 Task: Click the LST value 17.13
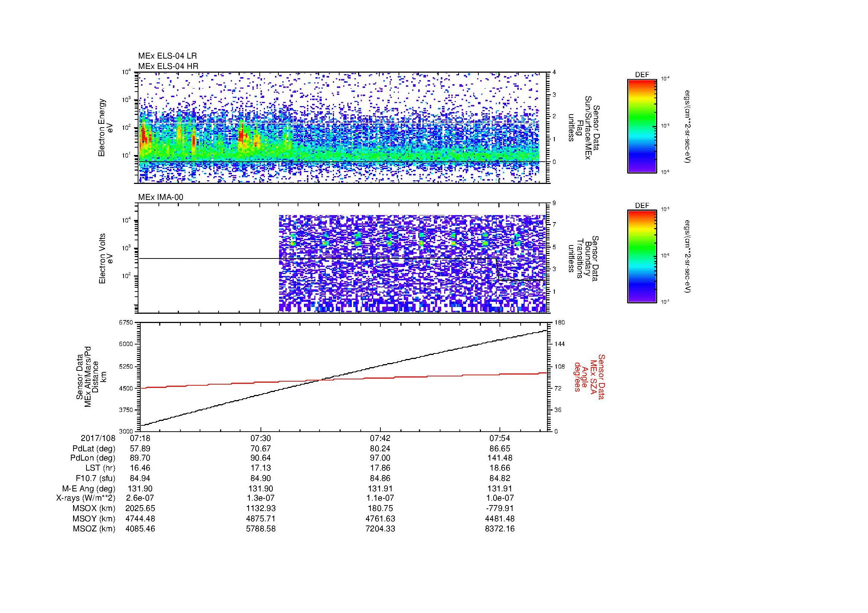(x=261, y=468)
